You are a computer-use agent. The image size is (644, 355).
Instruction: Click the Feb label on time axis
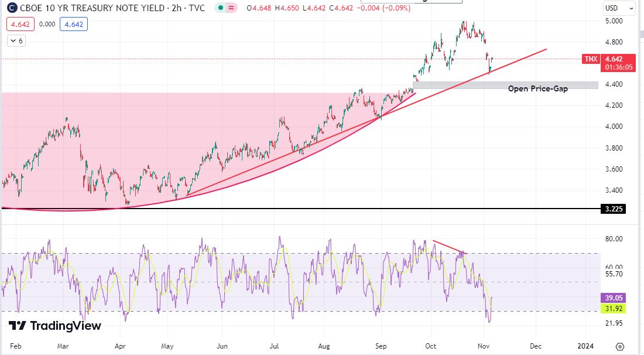[16, 346]
